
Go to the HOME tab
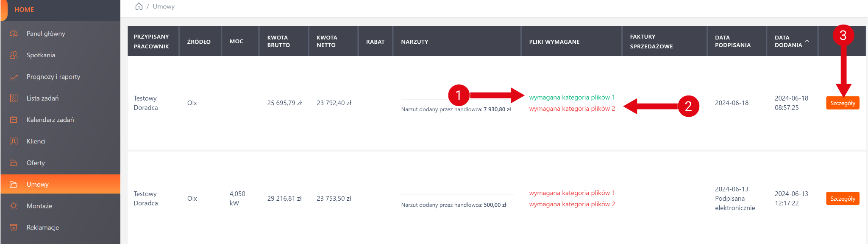coord(24,10)
